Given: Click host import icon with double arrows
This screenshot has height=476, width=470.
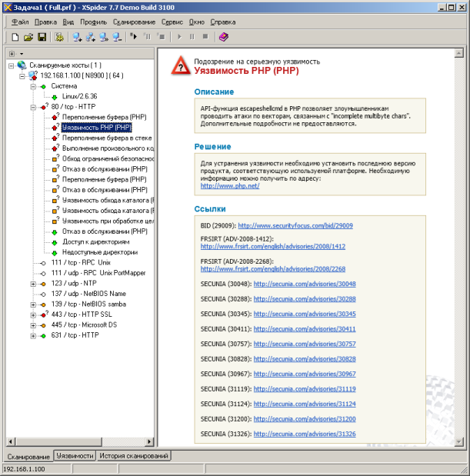Looking at the screenshot, I should [104, 37].
